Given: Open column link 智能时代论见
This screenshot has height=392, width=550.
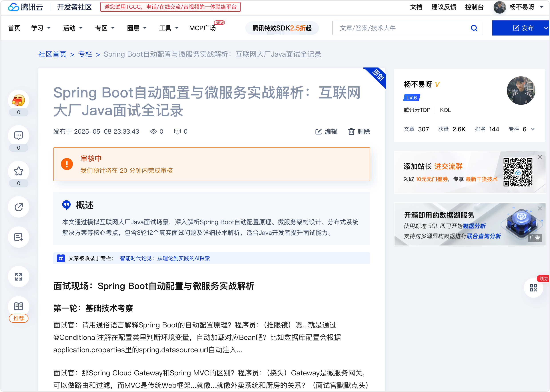Looking at the screenshot, I should [165, 258].
